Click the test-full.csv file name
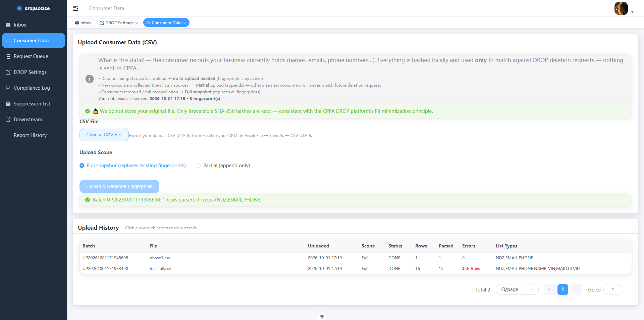This screenshot has width=644, height=320. tap(160, 269)
